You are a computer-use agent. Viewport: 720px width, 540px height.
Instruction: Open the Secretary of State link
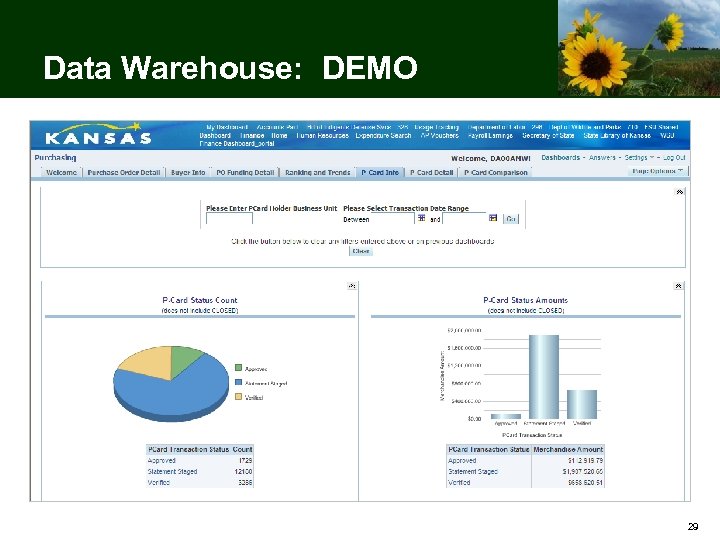[x=548, y=135]
